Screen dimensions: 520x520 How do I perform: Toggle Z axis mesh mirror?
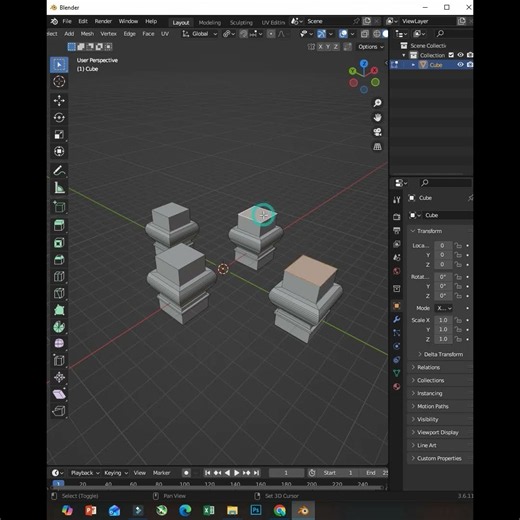(336, 47)
